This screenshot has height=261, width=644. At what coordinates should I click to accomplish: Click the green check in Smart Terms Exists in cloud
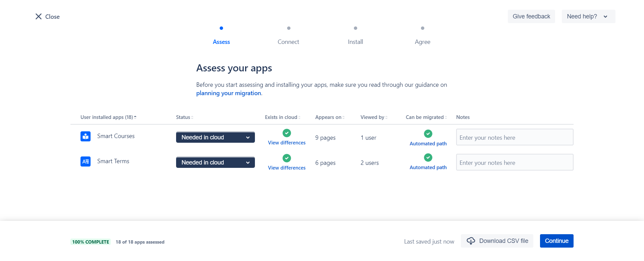pyautogui.click(x=287, y=158)
